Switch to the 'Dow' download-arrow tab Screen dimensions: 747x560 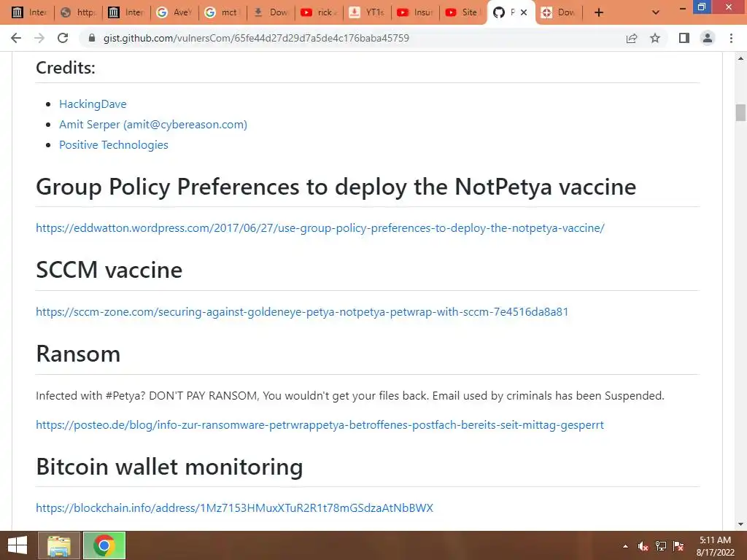pyautogui.click(x=271, y=12)
